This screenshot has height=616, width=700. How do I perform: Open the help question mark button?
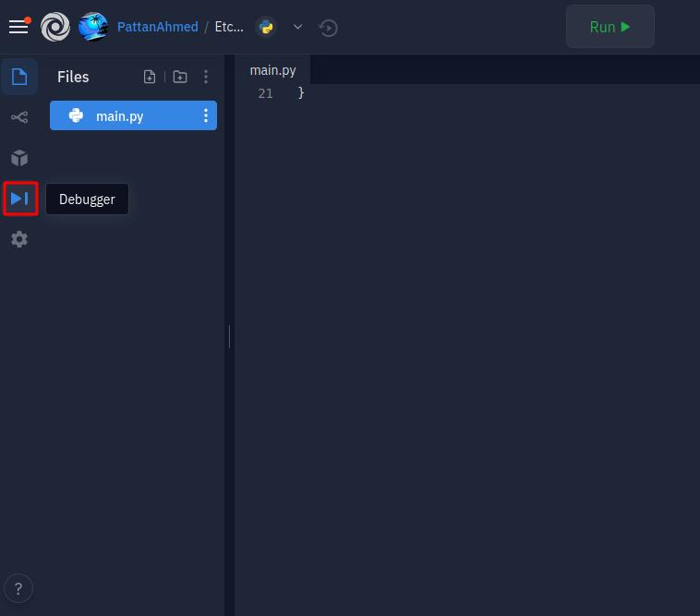[18, 588]
